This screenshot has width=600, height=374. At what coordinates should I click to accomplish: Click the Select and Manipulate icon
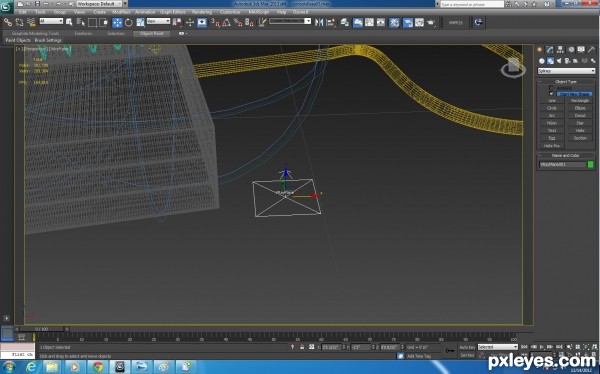[190, 23]
